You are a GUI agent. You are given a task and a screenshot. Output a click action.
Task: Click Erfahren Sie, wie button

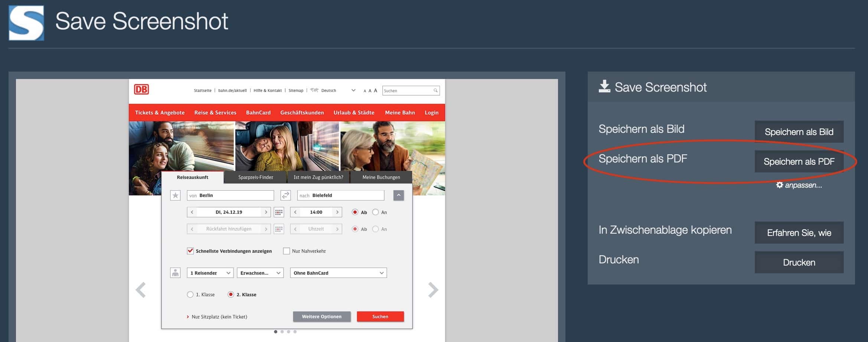799,233
